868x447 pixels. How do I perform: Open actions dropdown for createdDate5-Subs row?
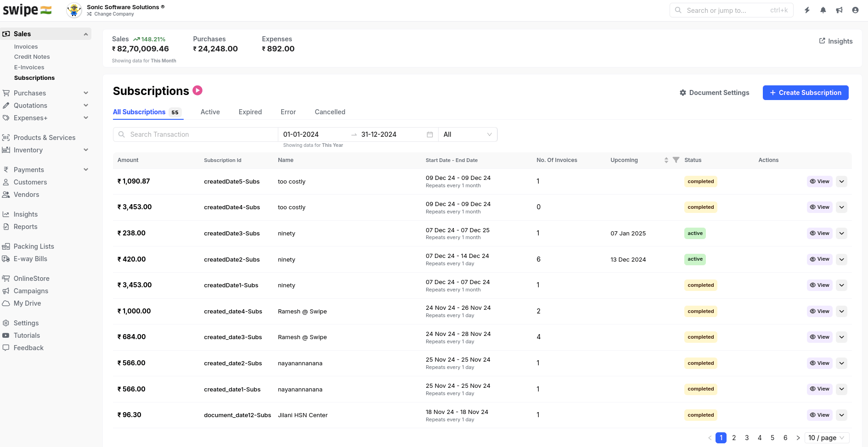pyautogui.click(x=841, y=181)
